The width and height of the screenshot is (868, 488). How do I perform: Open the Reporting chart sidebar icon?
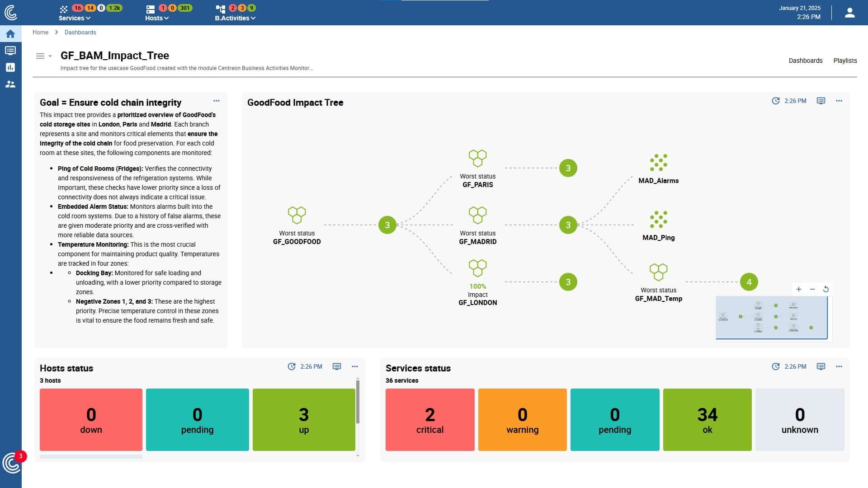point(10,67)
